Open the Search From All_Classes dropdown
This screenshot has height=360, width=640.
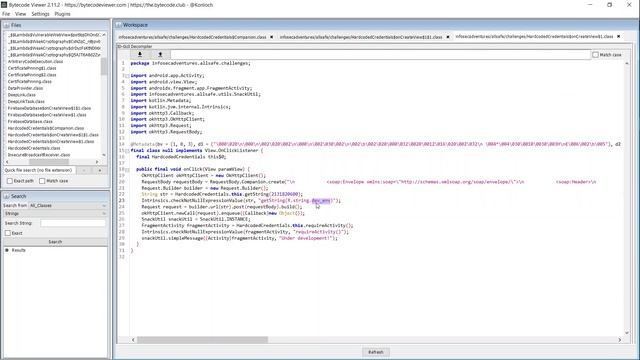click(68, 205)
